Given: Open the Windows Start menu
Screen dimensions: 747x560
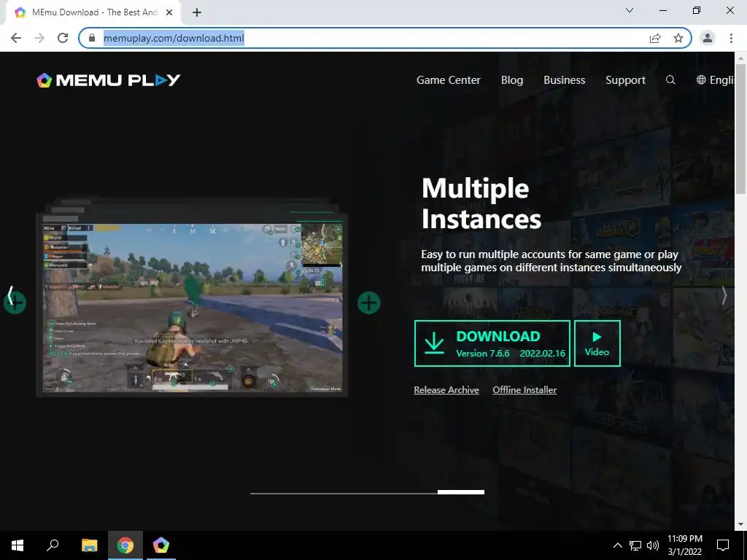Looking at the screenshot, I should click(x=18, y=545).
